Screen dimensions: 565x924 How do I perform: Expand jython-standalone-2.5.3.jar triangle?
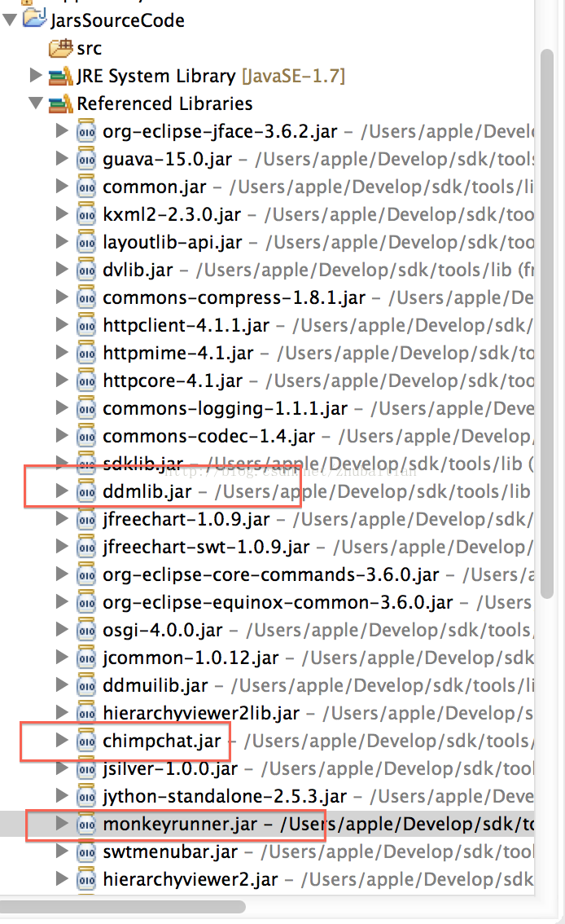pos(62,795)
